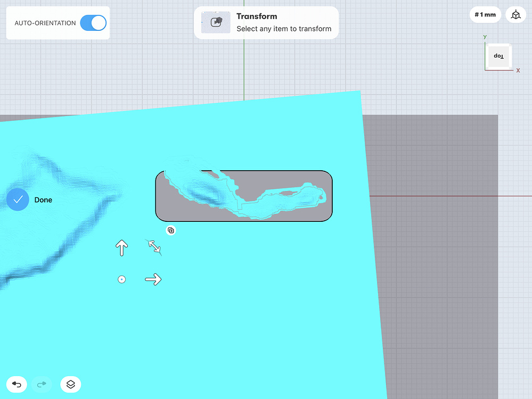This screenshot has width=532, height=399.
Task: Select the upward move arrow handle
Action: 121,248
